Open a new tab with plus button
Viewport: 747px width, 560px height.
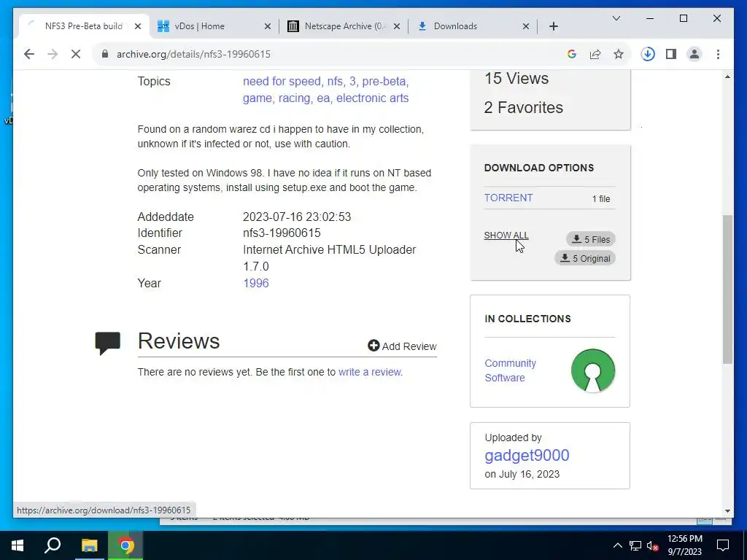[554, 26]
